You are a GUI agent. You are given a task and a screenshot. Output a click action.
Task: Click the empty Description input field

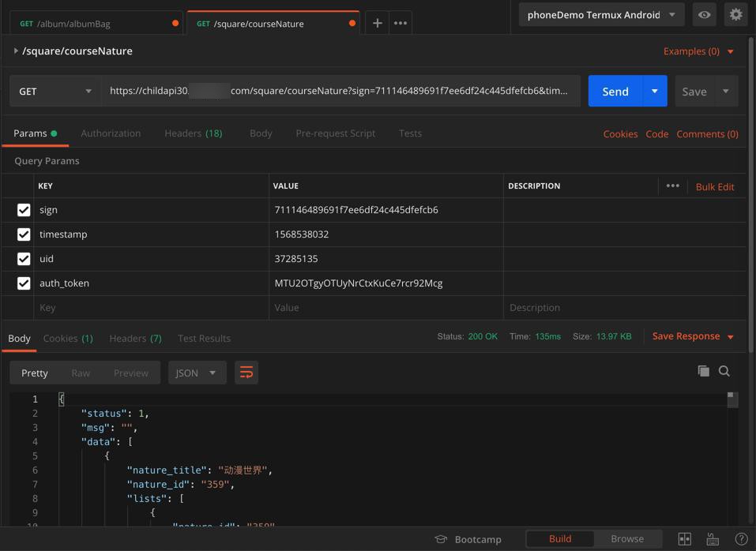(x=624, y=308)
